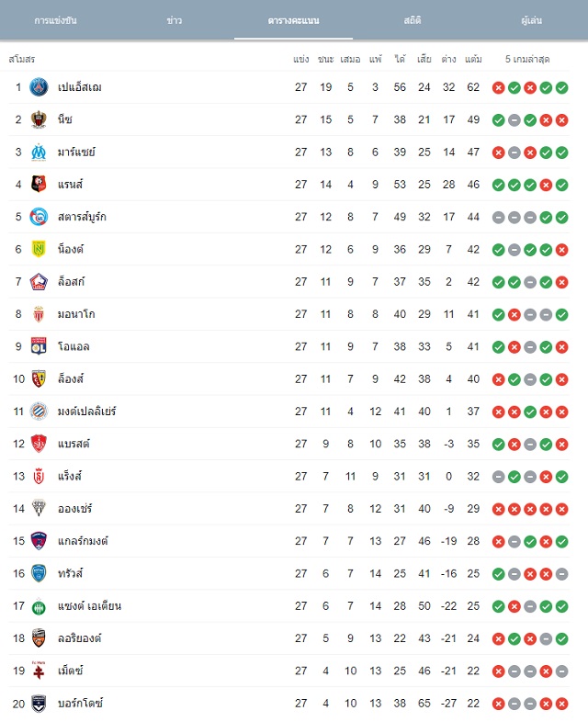Viewport: 588px width, 722px height.
Task: Switch to the การแข่งขัน tab
Action: [x=56, y=20]
